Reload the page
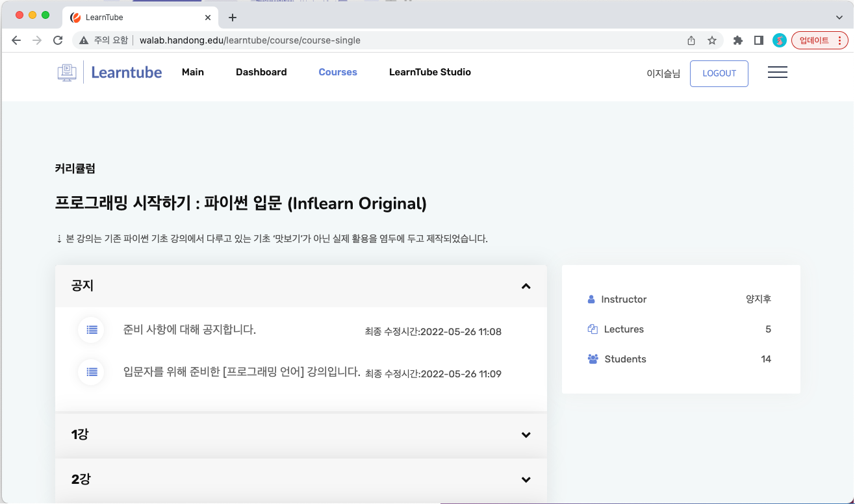The width and height of the screenshot is (855, 504). (x=58, y=40)
